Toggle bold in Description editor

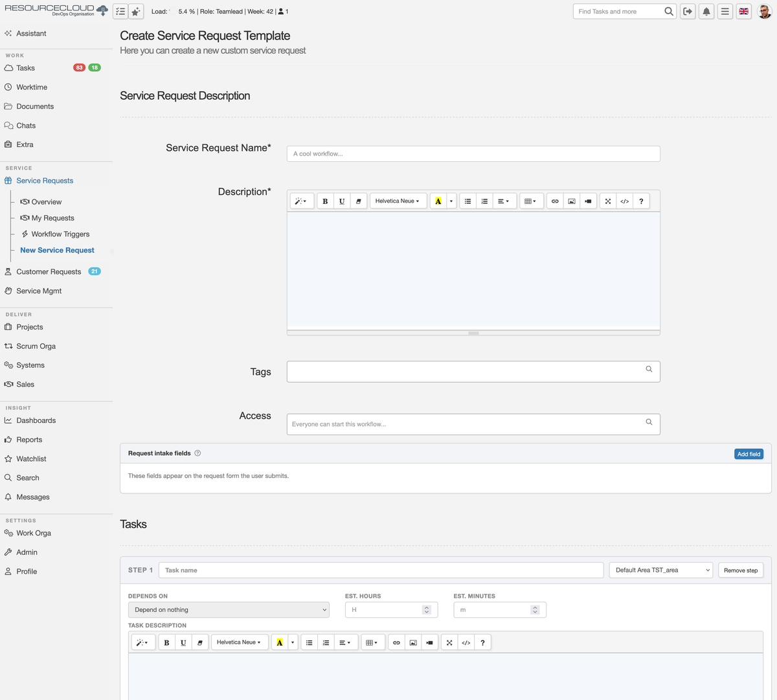click(x=325, y=201)
